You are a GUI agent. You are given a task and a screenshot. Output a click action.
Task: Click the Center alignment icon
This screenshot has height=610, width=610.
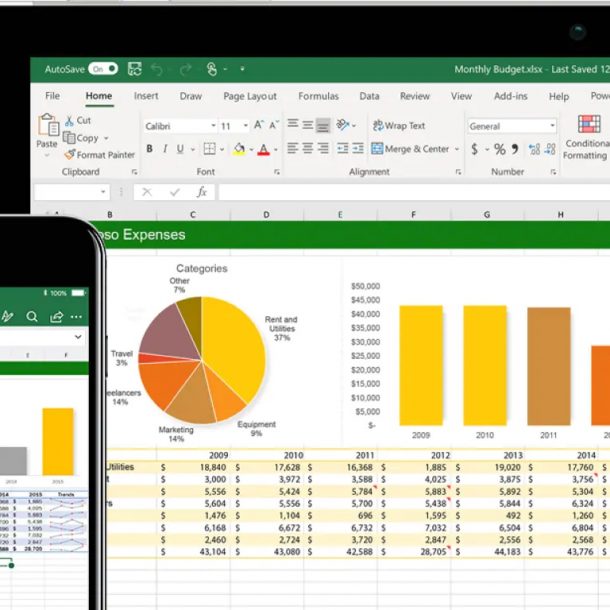click(x=308, y=148)
